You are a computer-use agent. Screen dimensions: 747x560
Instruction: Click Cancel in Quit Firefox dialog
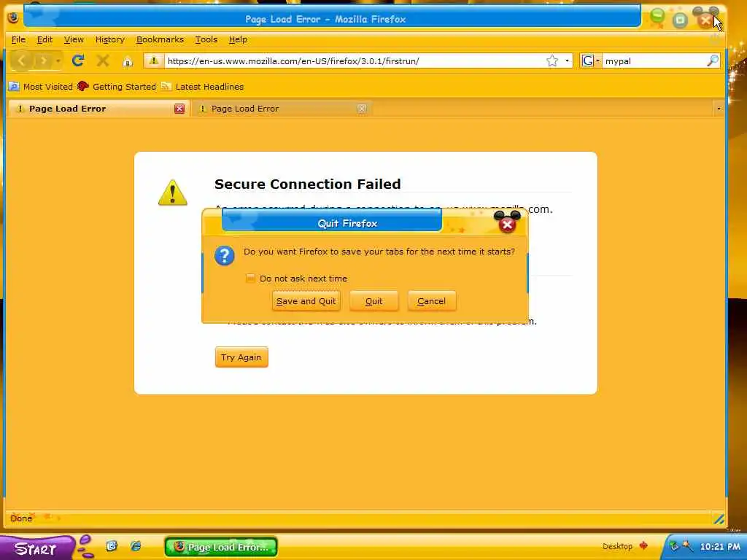coord(432,301)
